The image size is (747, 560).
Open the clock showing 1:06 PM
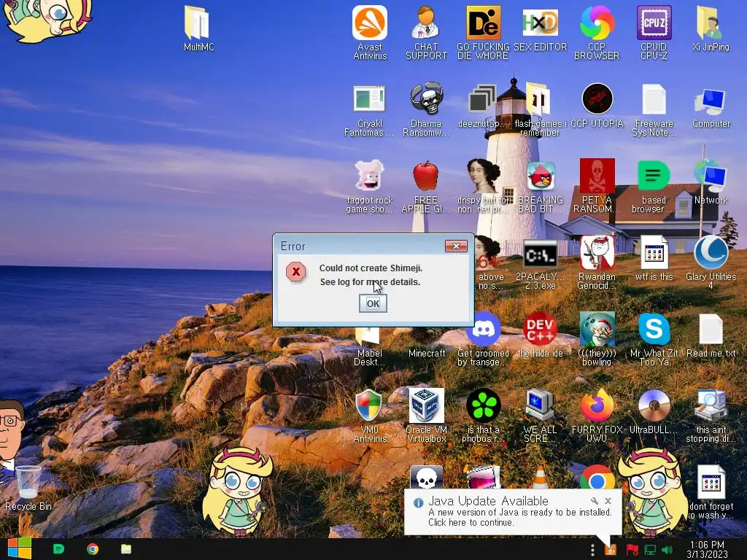707,550
